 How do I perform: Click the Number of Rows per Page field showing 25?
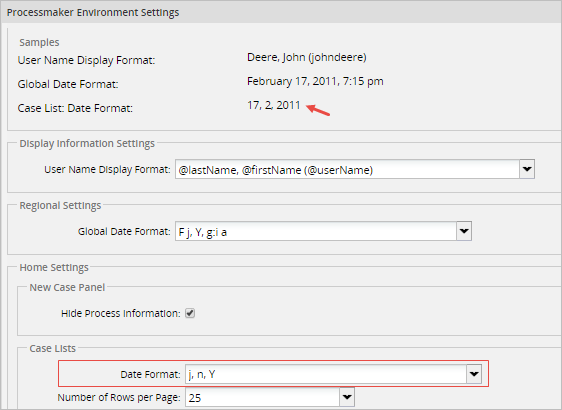click(x=262, y=397)
